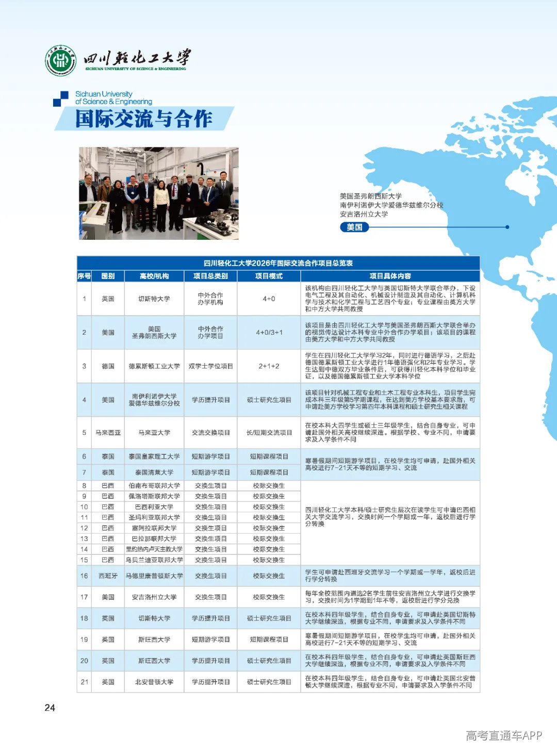This screenshot has height=756, width=557.
Task: Click the 国别 column header
Action: click(108, 276)
